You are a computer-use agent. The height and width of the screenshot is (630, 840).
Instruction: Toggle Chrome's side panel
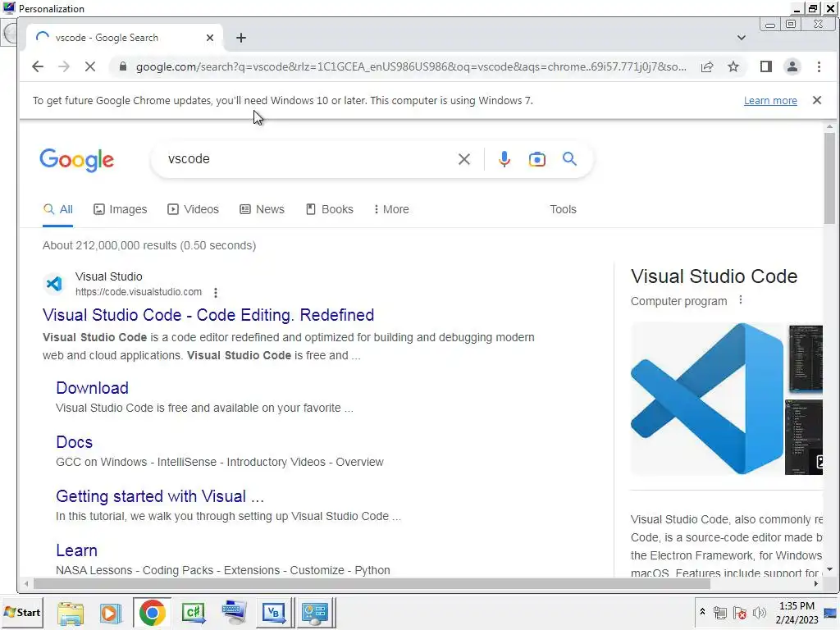pyautogui.click(x=766, y=66)
